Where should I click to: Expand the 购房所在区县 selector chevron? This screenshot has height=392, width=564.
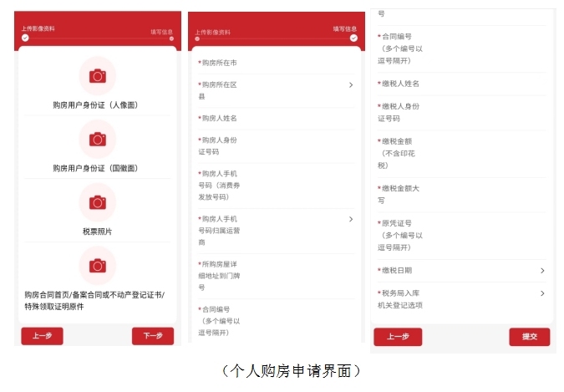[350, 85]
